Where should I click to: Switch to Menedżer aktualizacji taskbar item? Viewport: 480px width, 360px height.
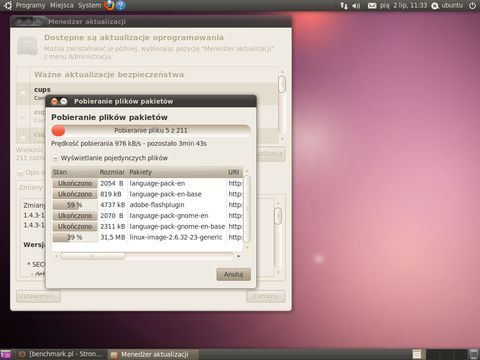(x=153, y=354)
